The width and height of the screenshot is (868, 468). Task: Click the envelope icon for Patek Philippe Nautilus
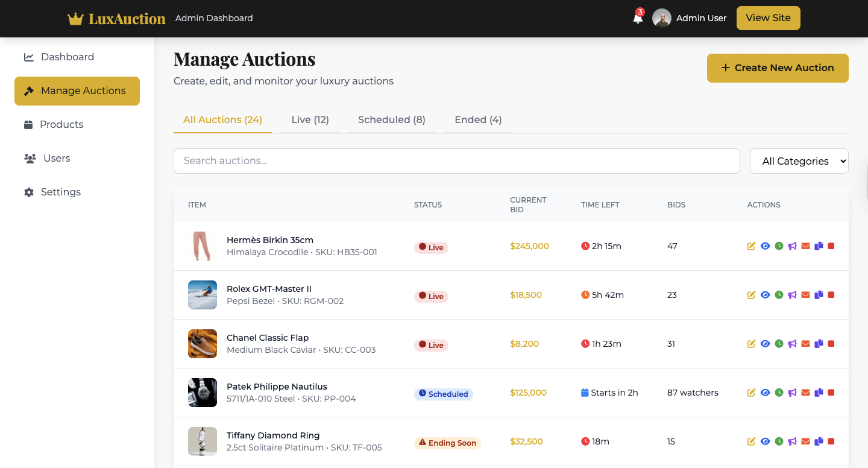tap(805, 393)
